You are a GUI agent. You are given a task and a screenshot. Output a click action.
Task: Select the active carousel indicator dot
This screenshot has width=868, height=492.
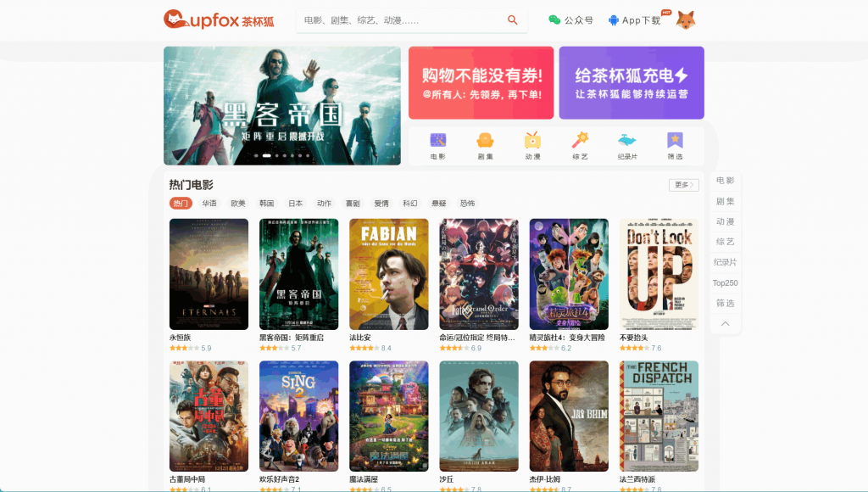[266, 156]
